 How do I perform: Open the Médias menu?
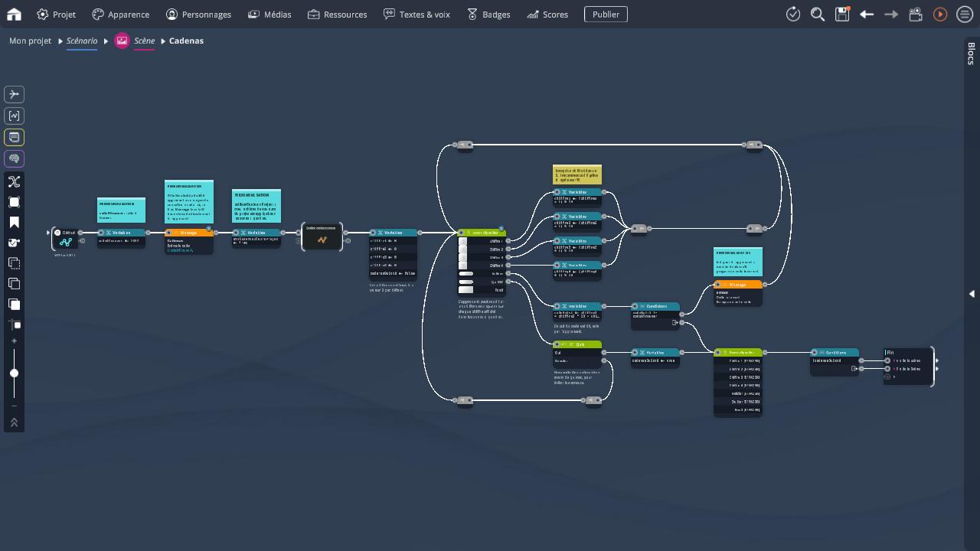pos(269,14)
